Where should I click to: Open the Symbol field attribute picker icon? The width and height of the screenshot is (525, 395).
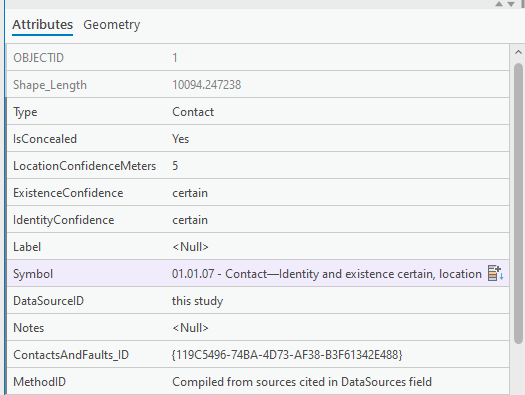pyautogui.click(x=495, y=273)
